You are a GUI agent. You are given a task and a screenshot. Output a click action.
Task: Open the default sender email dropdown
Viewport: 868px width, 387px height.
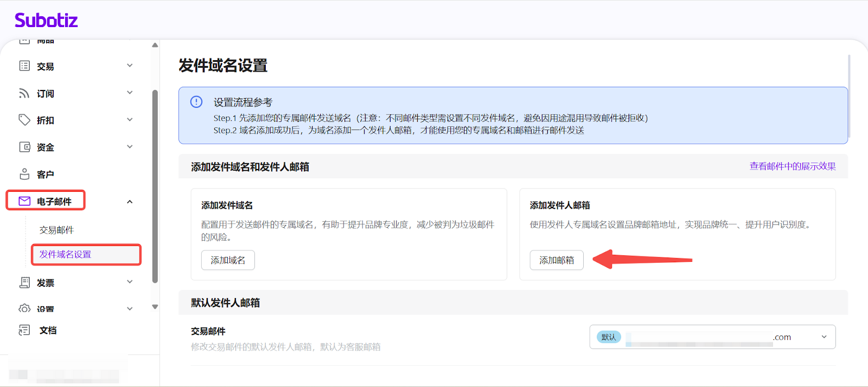pyautogui.click(x=824, y=337)
